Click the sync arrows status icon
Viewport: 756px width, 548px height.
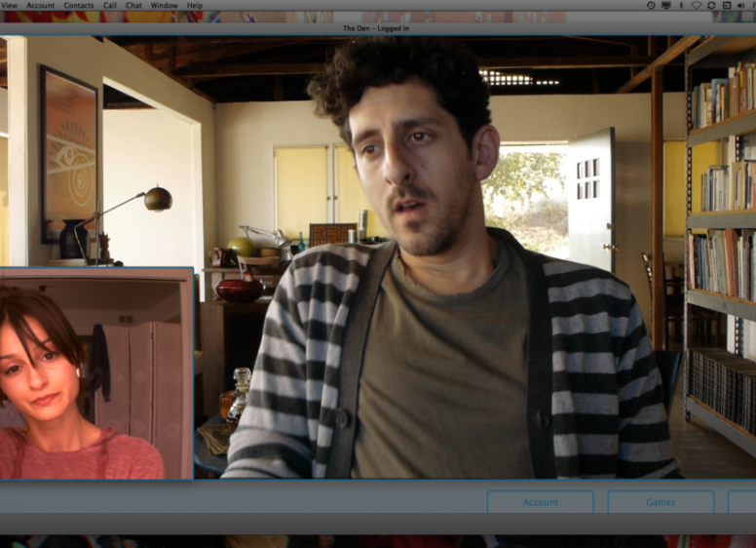click(x=711, y=5)
